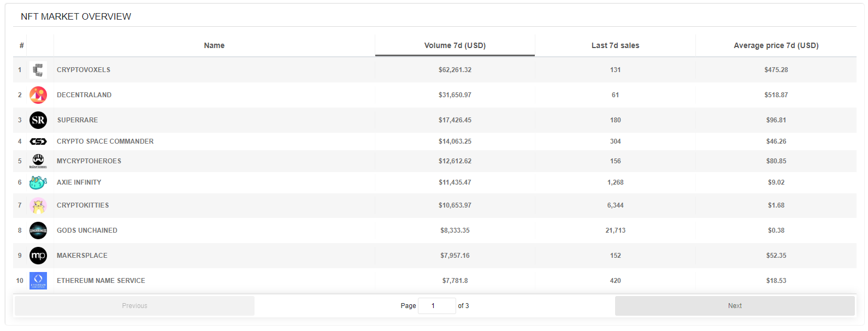
Task: Click the $9.02 average price cell
Action: pyautogui.click(x=776, y=182)
